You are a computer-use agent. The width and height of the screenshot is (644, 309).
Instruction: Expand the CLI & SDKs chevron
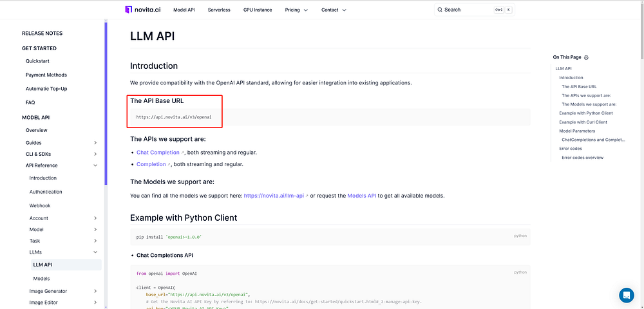(x=95, y=154)
